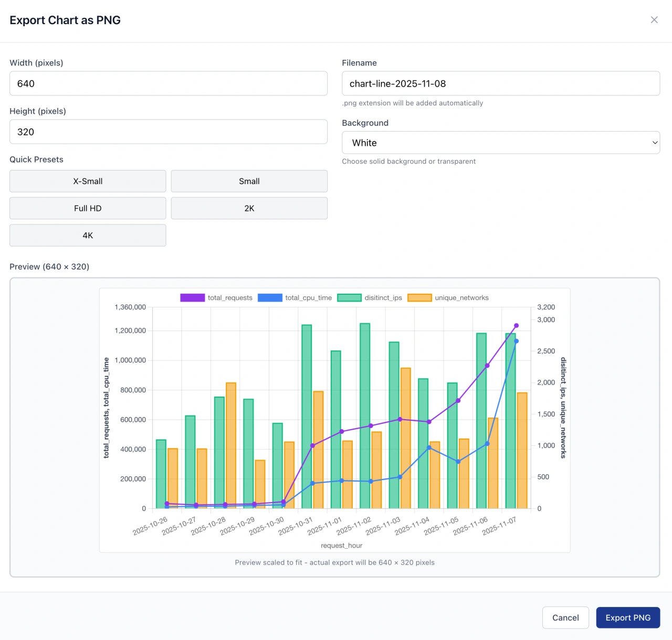Expand the White background selector

(x=501, y=142)
